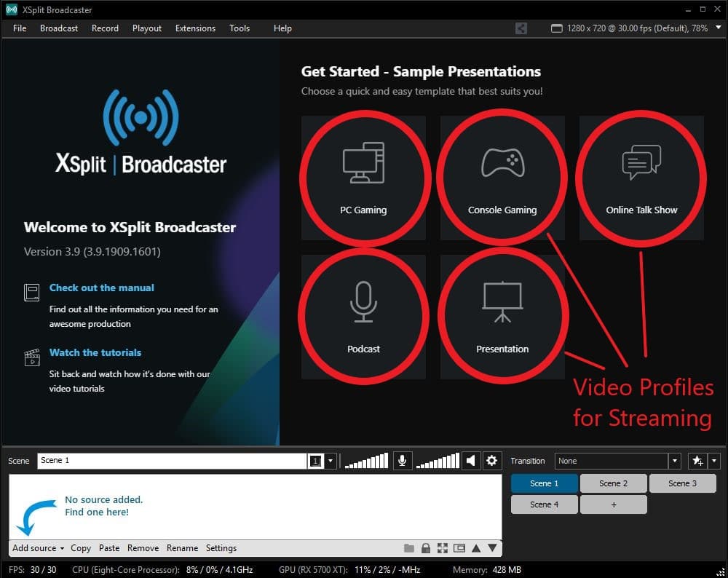Viewport: 728px width, 578px height.
Task: Click the share icon in menu bar
Action: coord(521,28)
